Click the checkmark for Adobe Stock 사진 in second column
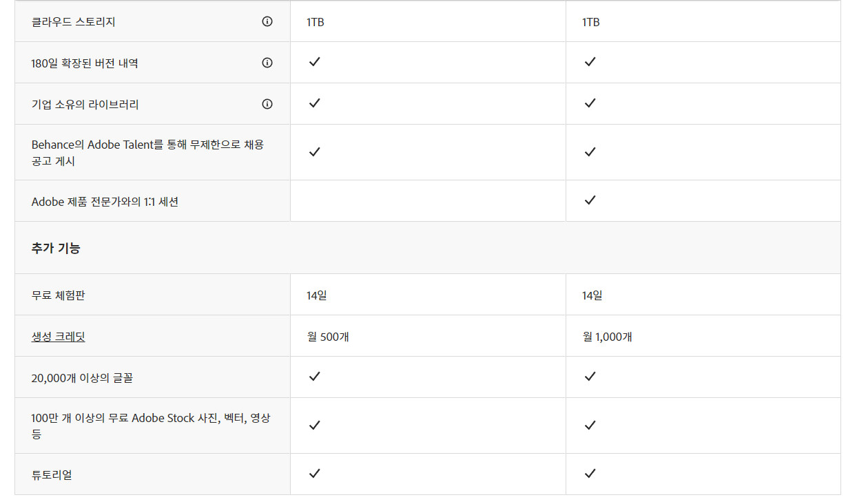The height and width of the screenshot is (504, 857). (590, 425)
